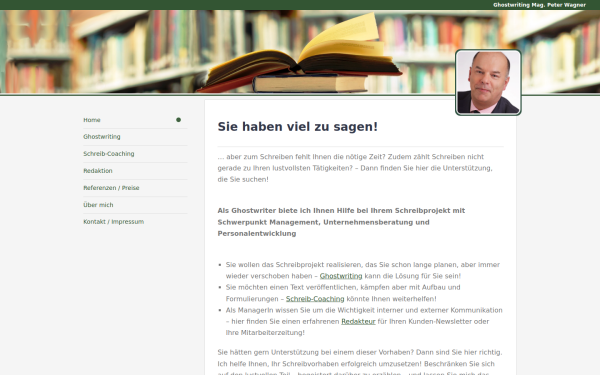Click the bullet text starting 'Sie möchten einen Text veröffentlichen'
The height and width of the screenshot is (375, 600).
click(x=343, y=293)
